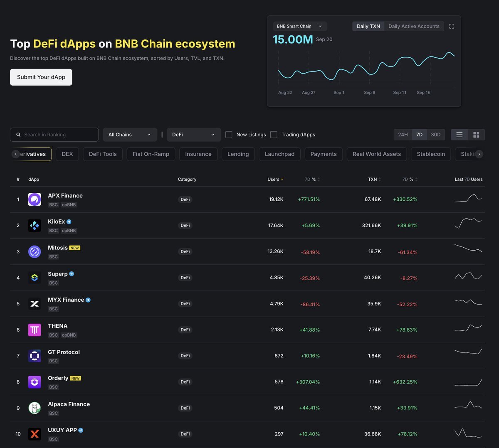Screen dimensions: 499x448
Task: Select the DeFi Tools tab
Action: pos(103,154)
